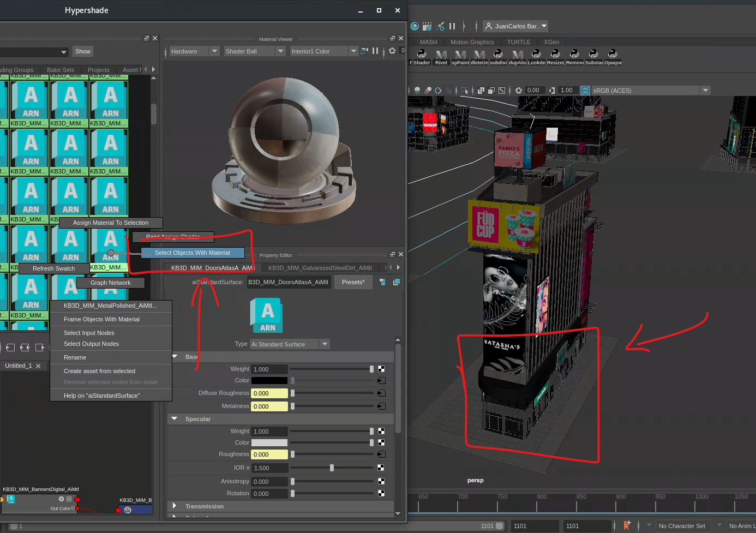Viewport: 756px width, 533px height.
Task: Click the Specular Color swatch
Action: [x=269, y=442]
